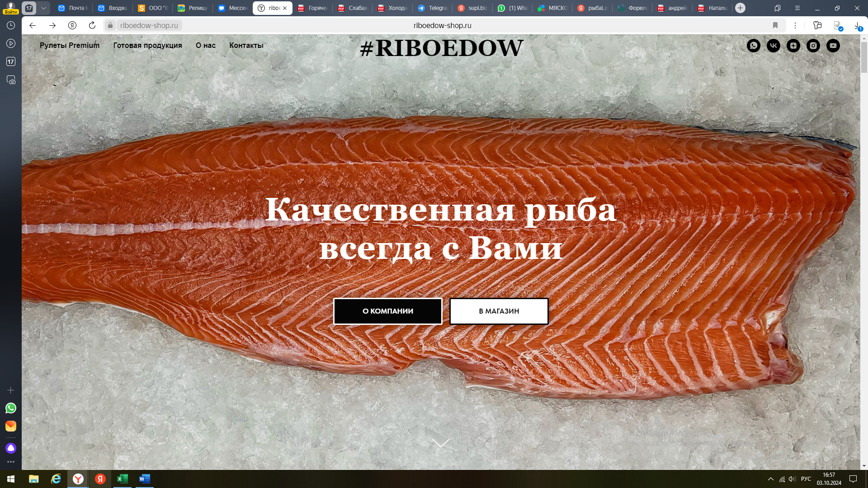Click the Windows Start button
The height and width of the screenshot is (488, 868).
[x=11, y=479]
